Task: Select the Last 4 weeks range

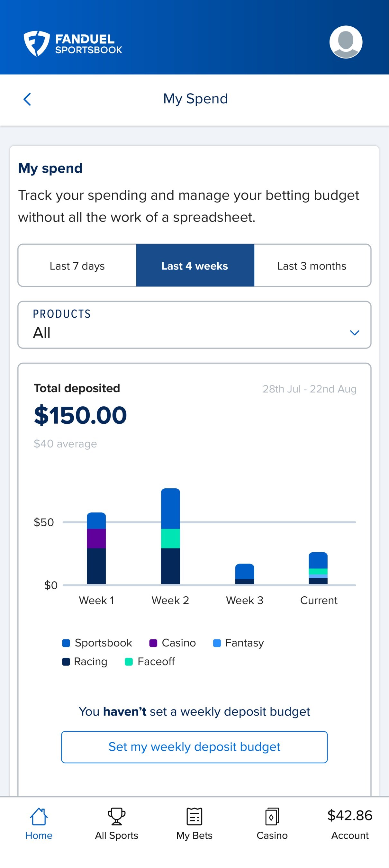Action: (x=195, y=266)
